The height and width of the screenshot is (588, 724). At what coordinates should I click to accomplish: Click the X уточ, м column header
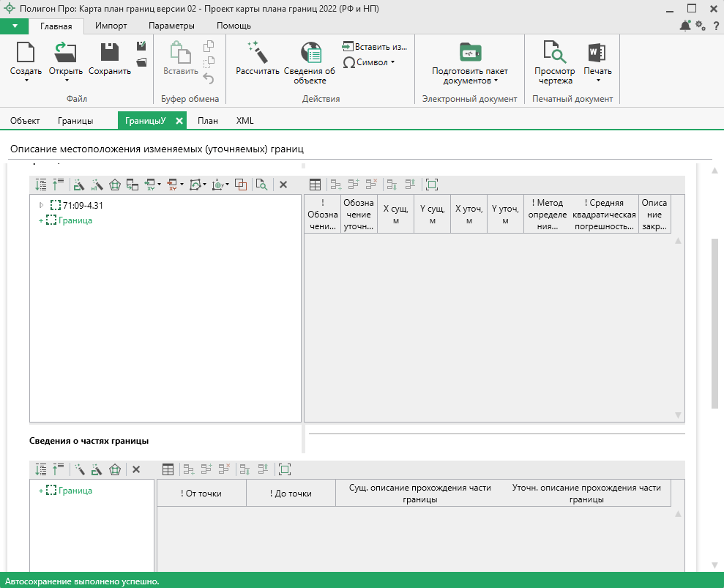[x=469, y=214]
